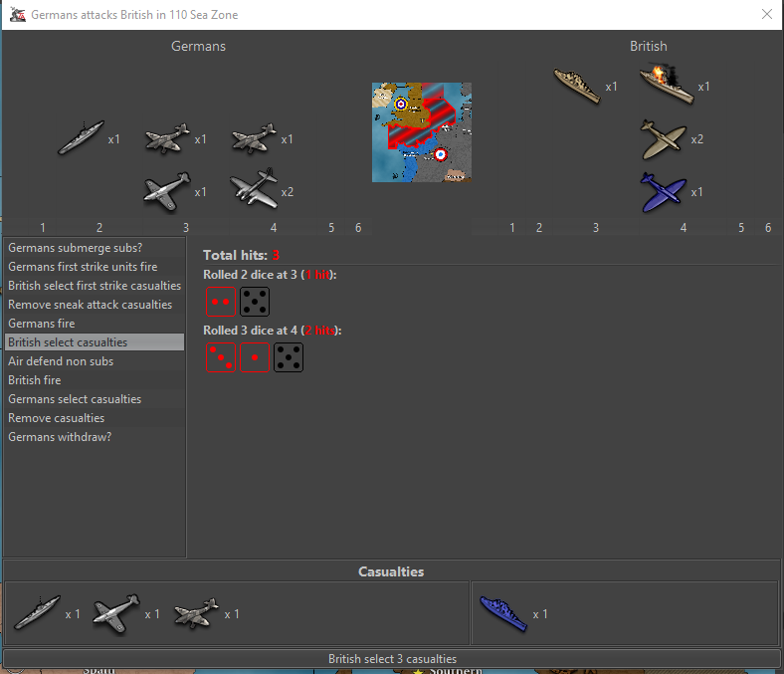The width and height of the screenshot is (784, 674).
Task: Click the burning damaged British battleship icon
Action: click(666, 85)
